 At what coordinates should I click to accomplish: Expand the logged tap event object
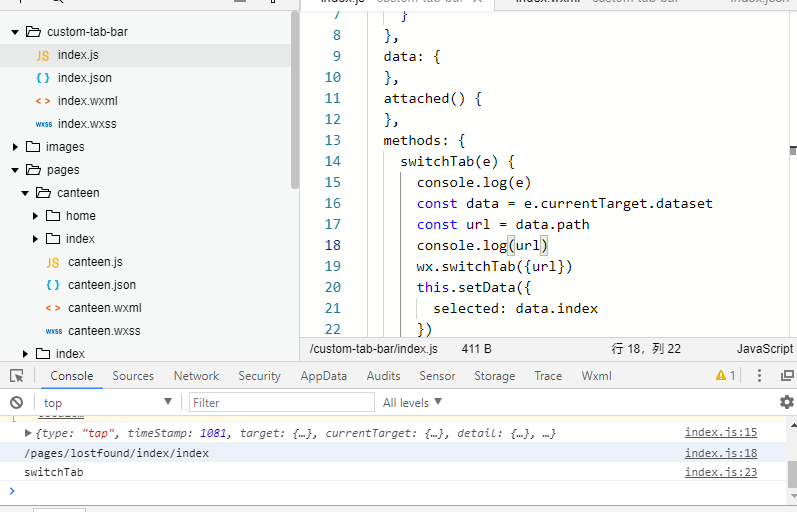click(x=28, y=433)
